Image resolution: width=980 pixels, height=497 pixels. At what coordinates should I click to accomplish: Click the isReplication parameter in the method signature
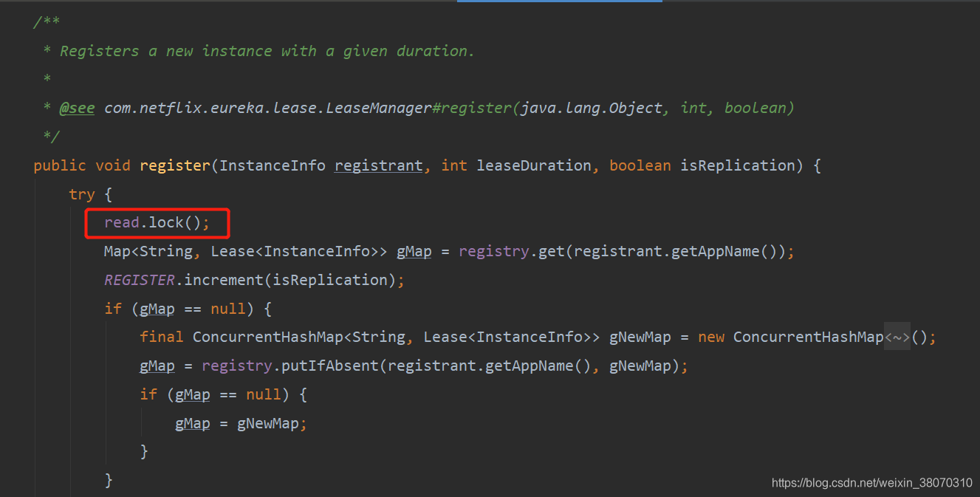[736, 165]
